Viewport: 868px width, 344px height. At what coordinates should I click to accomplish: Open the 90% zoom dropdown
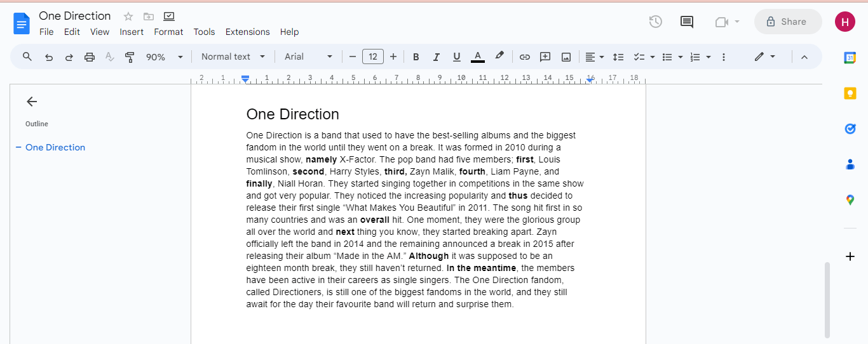pos(165,57)
